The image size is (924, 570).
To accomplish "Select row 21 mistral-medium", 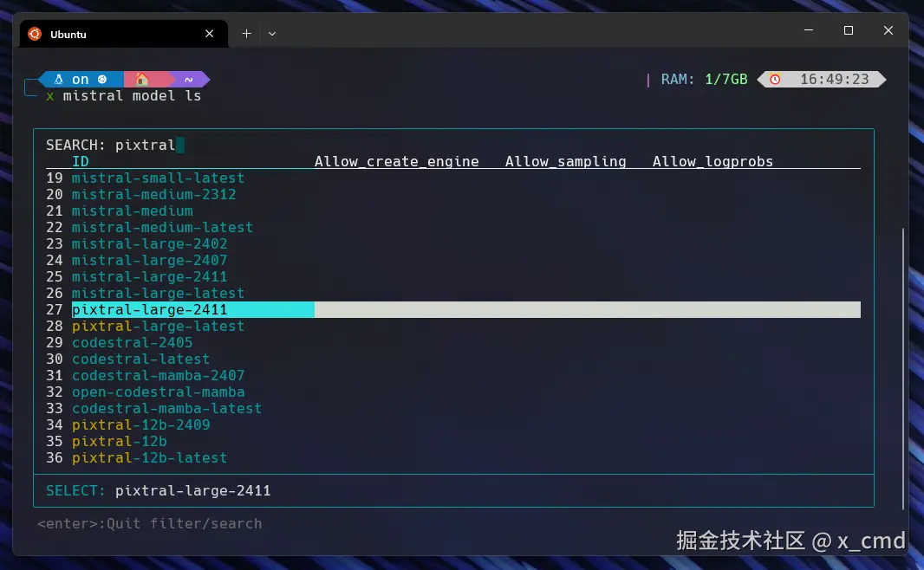I will [x=453, y=211].
